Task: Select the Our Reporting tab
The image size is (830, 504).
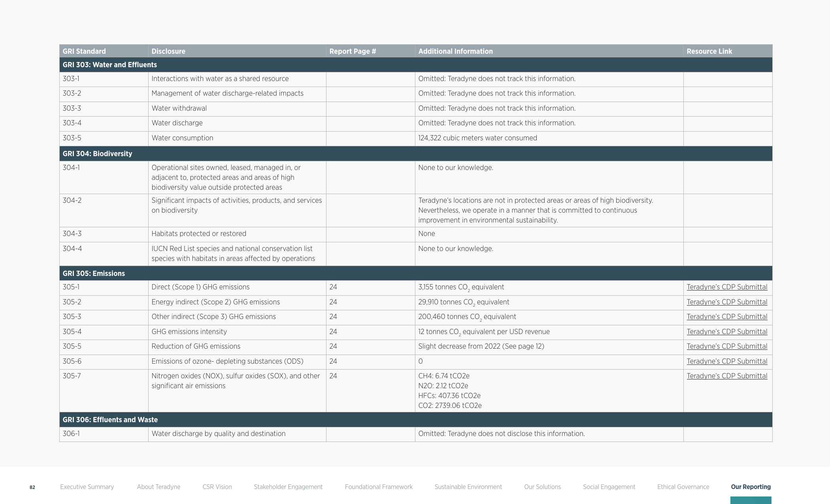Action: click(x=751, y=487)
